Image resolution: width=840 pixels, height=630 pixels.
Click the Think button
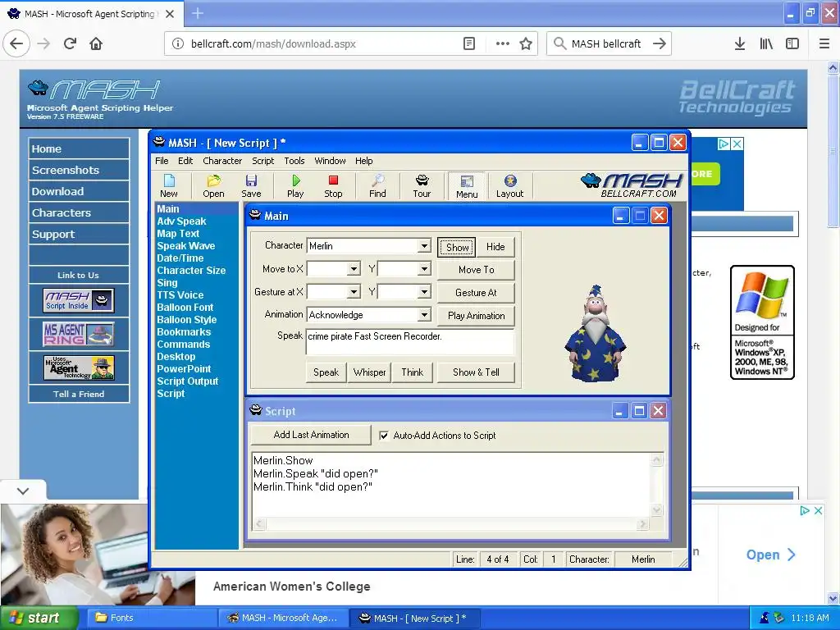[x=412, y=372]
